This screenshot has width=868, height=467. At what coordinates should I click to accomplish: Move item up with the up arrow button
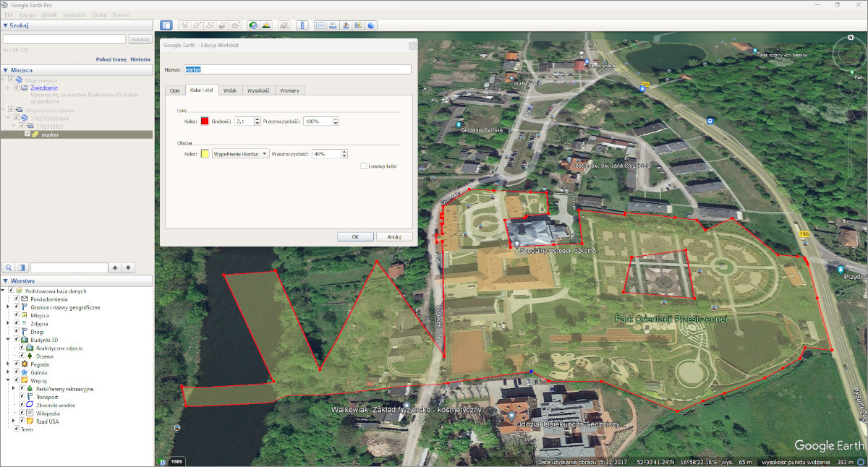pyautogui.click(x=115, y=267)
